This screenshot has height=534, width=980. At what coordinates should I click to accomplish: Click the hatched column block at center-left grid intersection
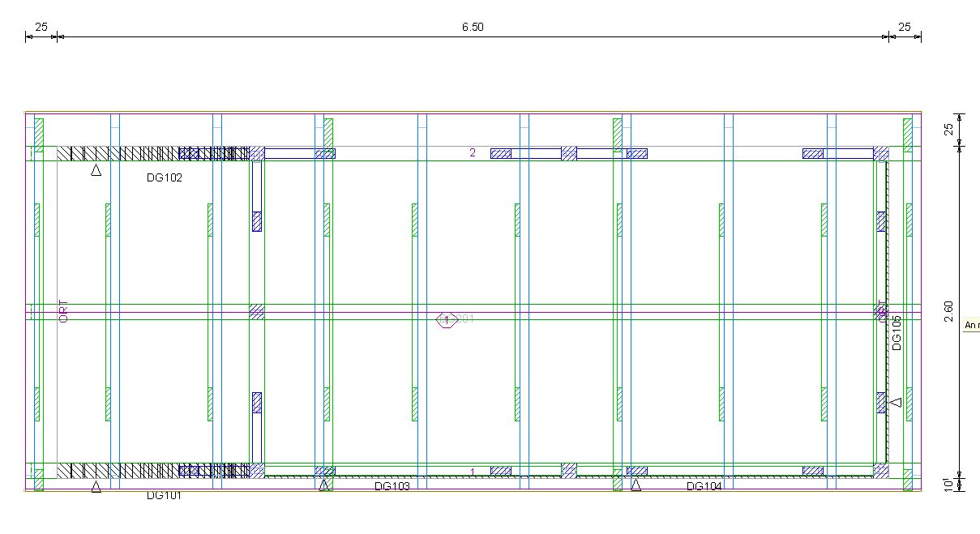point(256,311)
